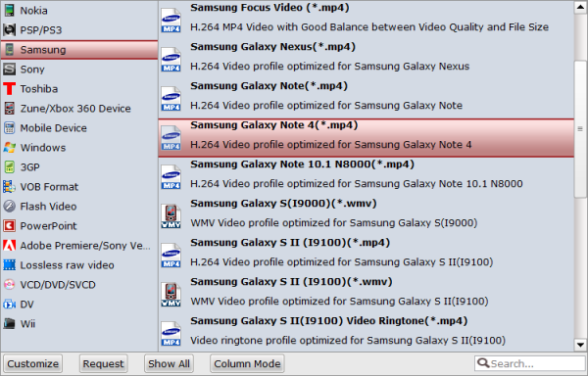Viewport: 588px width, 376px height.
Task: Click the PSP/PS3 category icon
Action: 10,30
